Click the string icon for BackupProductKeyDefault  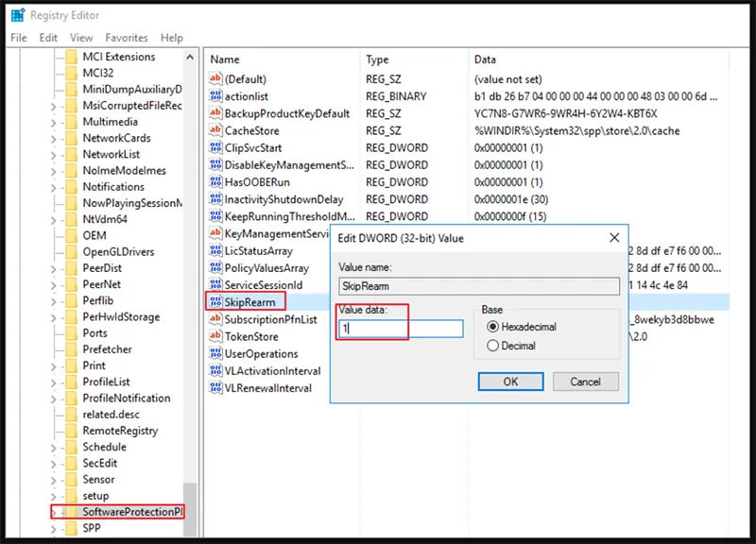point(215,113)
